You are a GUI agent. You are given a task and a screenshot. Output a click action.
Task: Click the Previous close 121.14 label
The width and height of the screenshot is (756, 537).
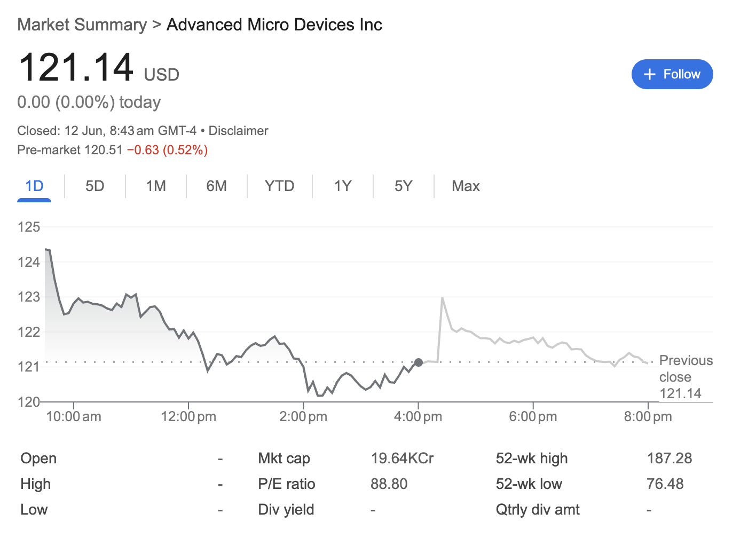click(686, 377)
